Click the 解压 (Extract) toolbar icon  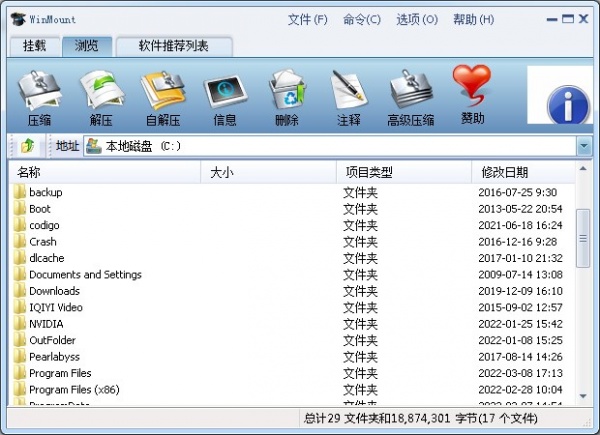[x=101, y=98]
